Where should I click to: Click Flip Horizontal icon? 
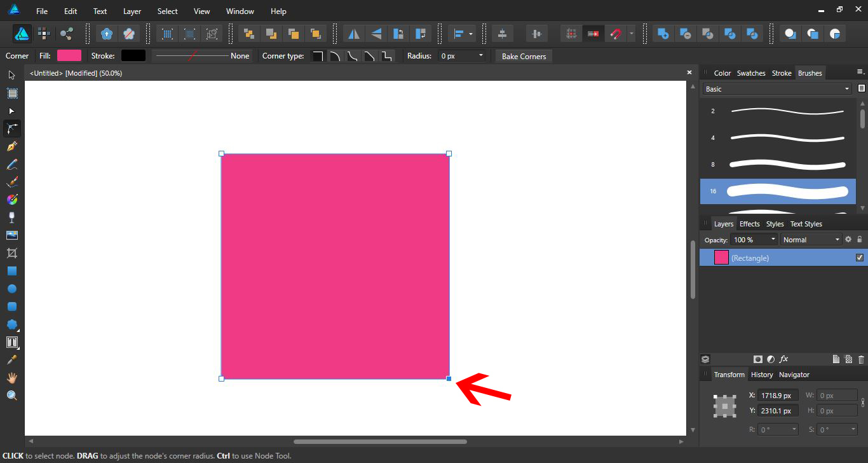click(354, 34)
